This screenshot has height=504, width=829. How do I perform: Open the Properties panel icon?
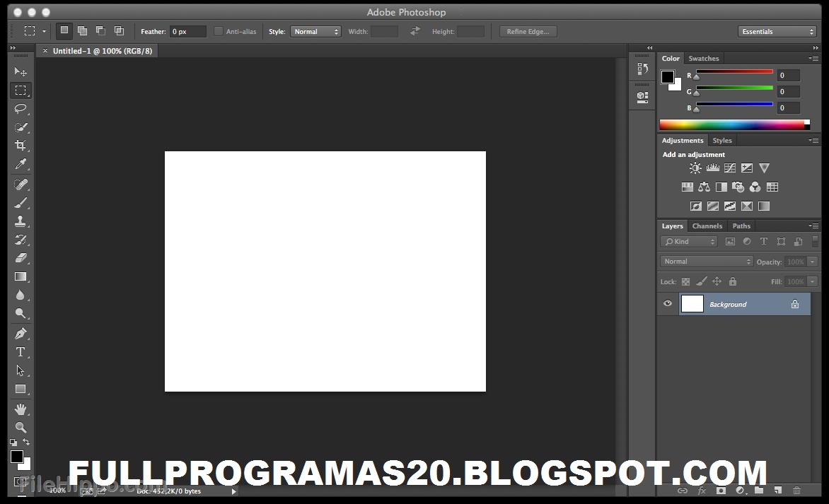tap(642, 97)
